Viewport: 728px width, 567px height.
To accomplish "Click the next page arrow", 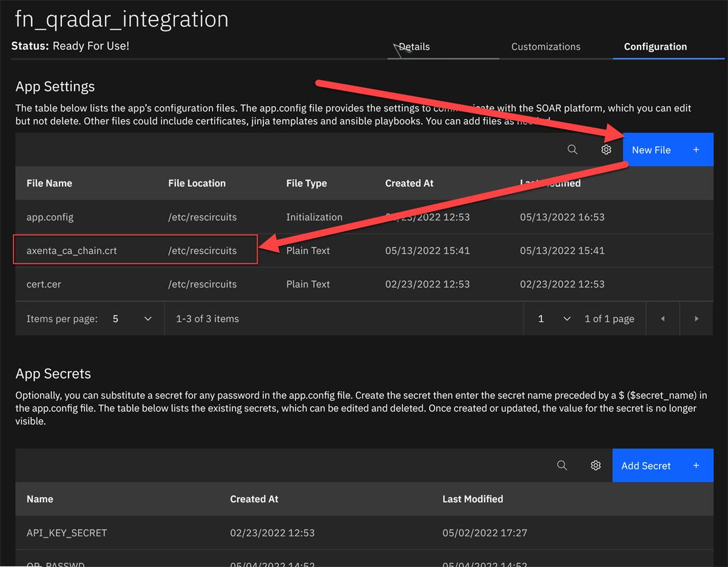I will tap(696, 318).
